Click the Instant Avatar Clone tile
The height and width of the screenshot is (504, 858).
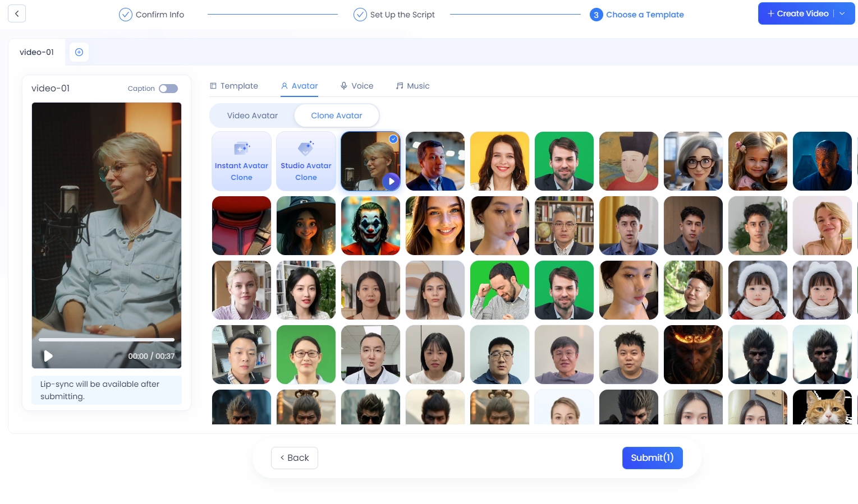(x=241, y=161)
